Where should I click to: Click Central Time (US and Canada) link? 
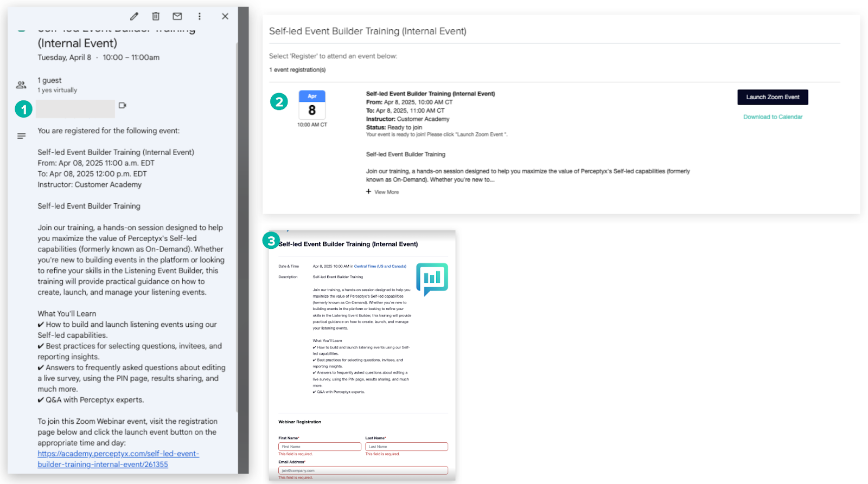click(x=380, y=266)
